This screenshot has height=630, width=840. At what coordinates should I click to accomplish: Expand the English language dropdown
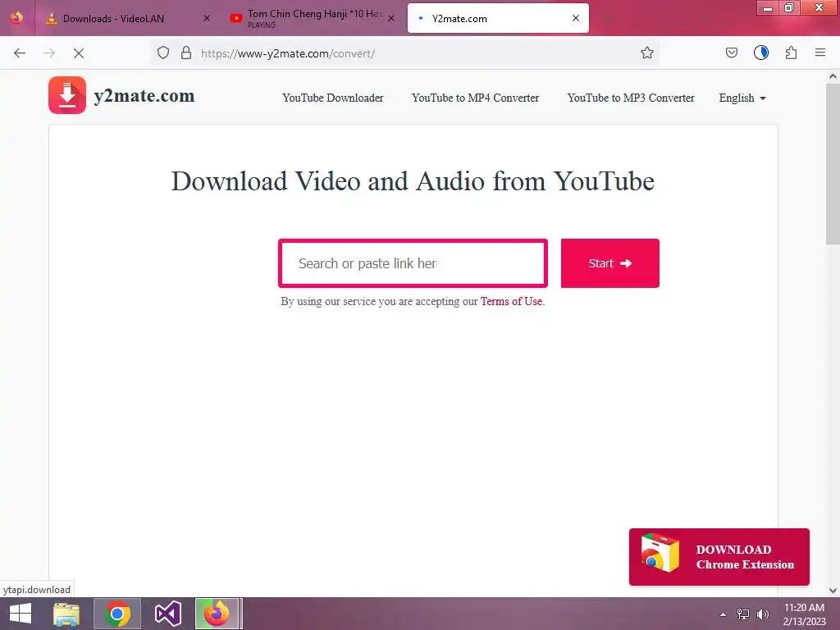742,98
